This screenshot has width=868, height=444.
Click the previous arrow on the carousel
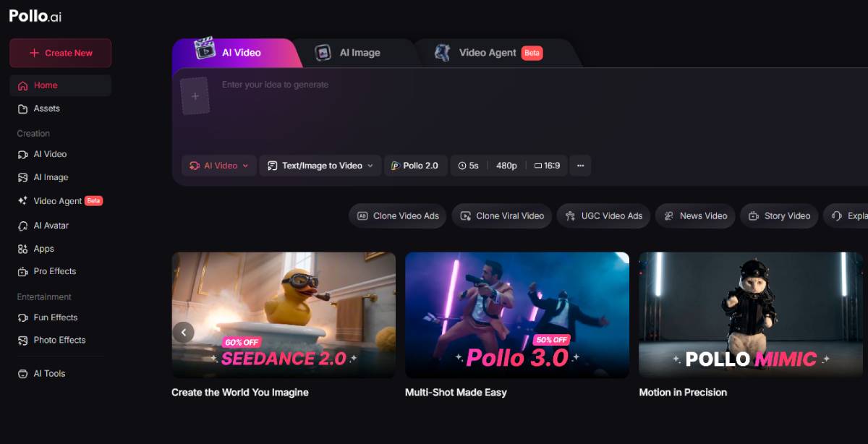click(x=184, y=333)
